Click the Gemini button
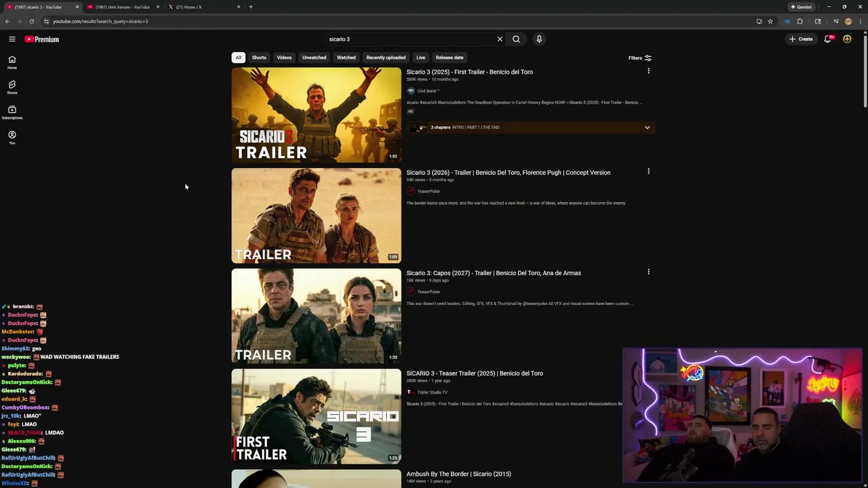The image size is (868, 488). click(801, 7)
